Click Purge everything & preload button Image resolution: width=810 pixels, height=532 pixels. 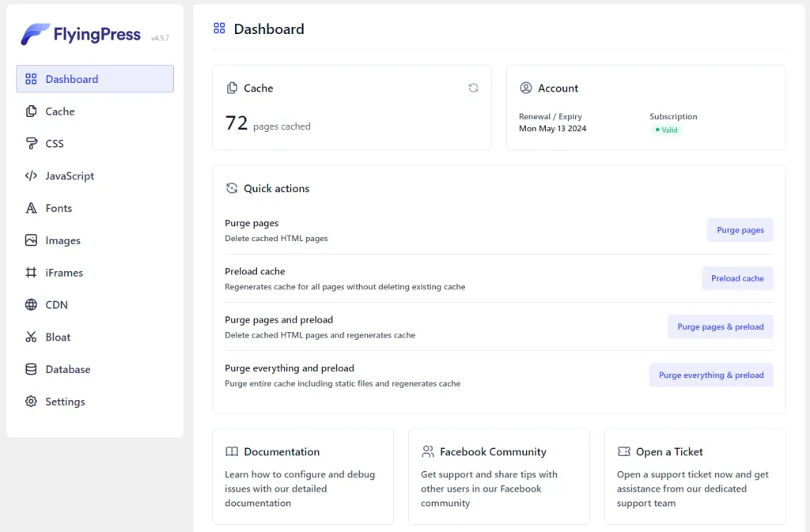(711, 375)
